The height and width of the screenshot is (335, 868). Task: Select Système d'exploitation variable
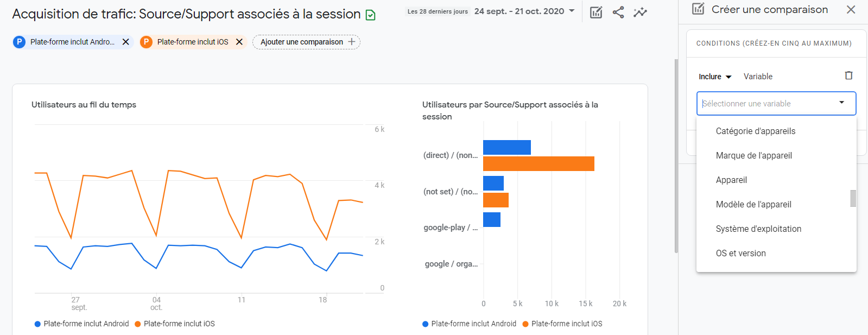[x=758, y=229]
